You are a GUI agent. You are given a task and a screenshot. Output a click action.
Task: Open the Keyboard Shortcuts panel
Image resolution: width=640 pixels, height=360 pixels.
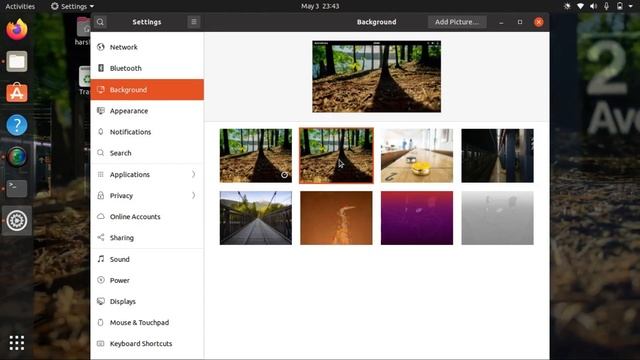pos(147,344)
